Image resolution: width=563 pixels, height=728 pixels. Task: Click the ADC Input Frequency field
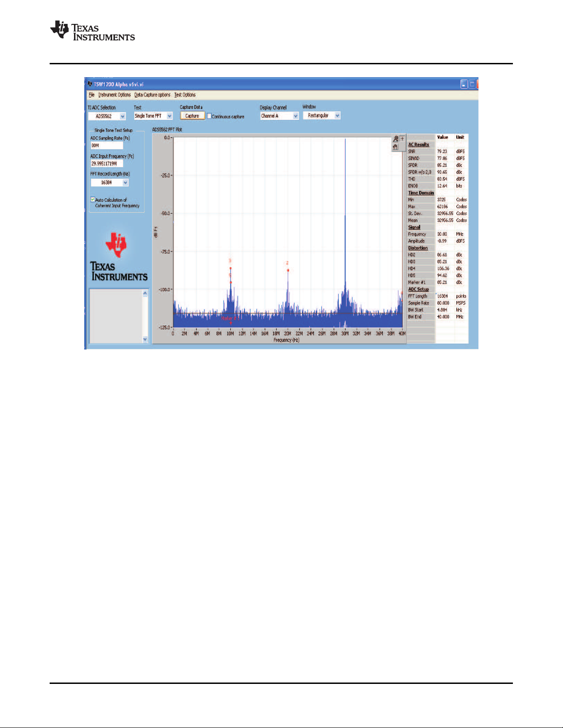pyautogui.click(x=107, y=164)
